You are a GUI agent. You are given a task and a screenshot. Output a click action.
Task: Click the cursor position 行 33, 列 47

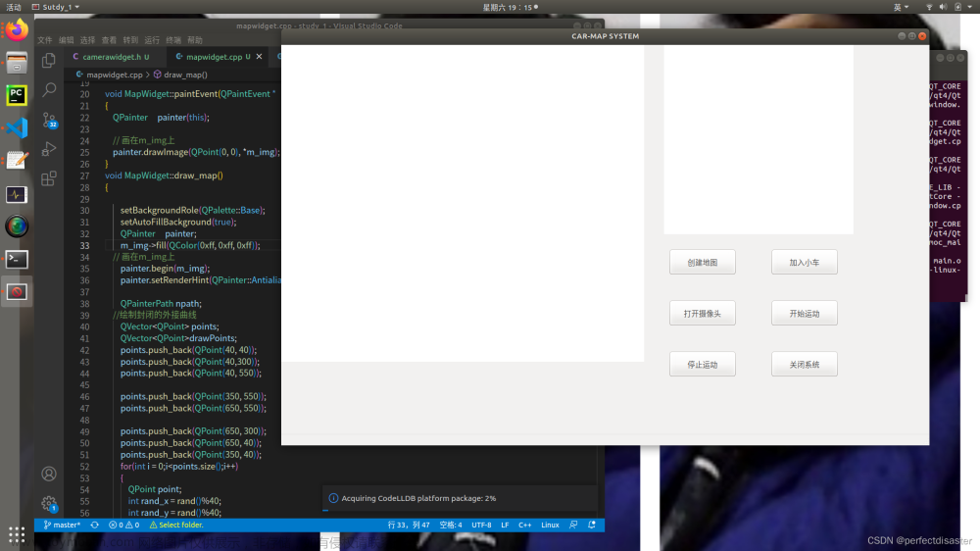coord(409,526)
